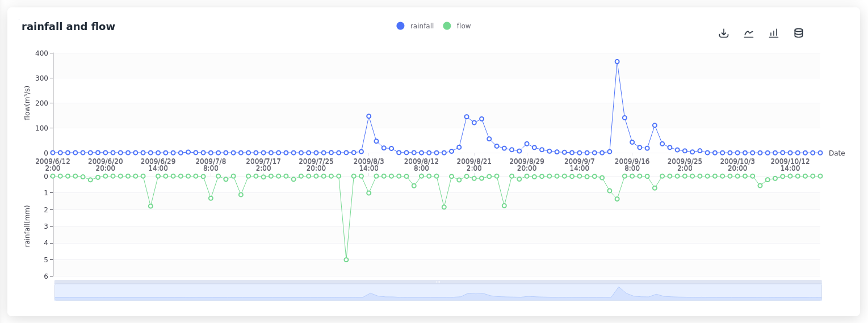Toggle the rainfall series legend label

click(422, 26)
